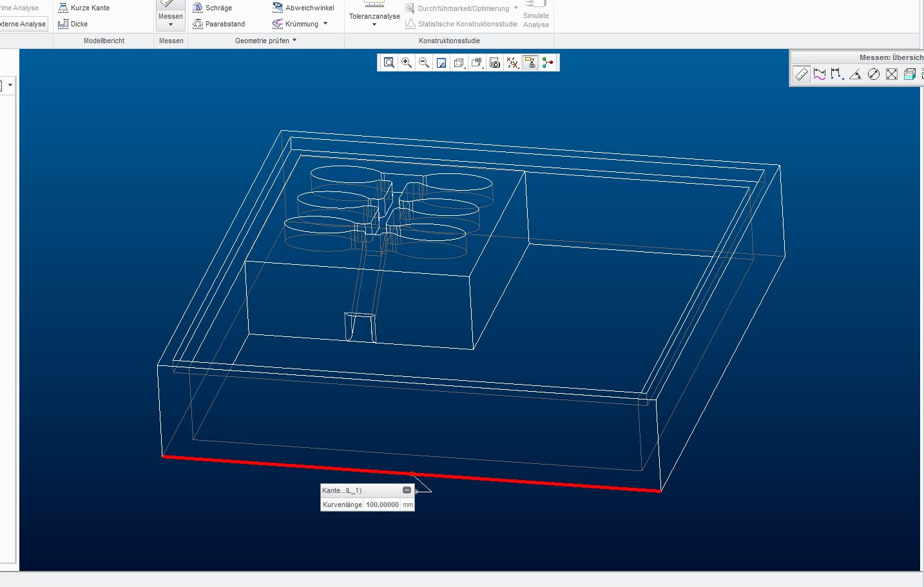Image resolution: width=924 pixels, height=587 pixels.
Task: Open the Krümmung dropdown arrow
Action: tap(325, 24)
